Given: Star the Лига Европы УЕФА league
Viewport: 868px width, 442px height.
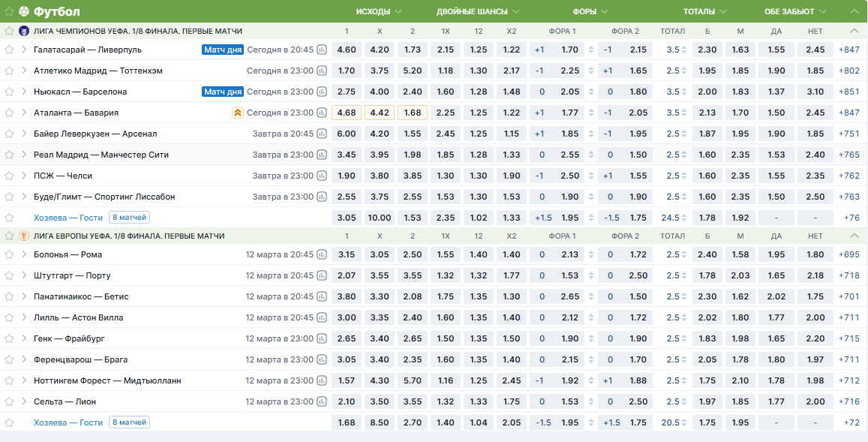Looking at the screenshot, I should (10, 236).
